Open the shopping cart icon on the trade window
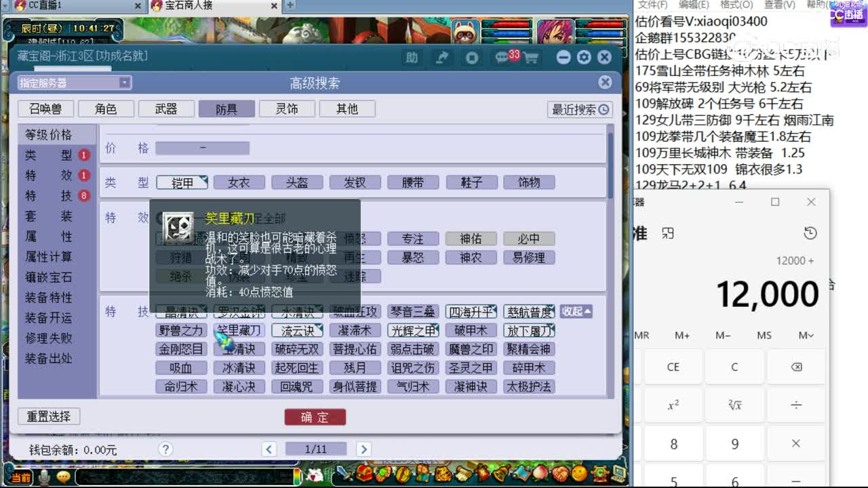The image size is (868, 488). (x=532, y=58)
